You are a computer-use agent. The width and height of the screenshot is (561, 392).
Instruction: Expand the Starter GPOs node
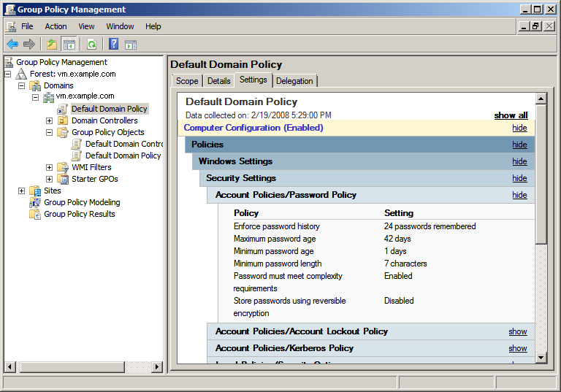coord(50,179)
